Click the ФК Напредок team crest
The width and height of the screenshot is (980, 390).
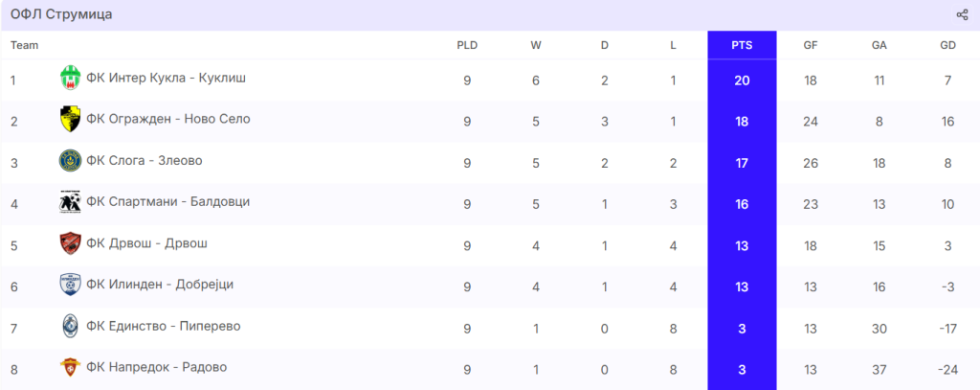click(70, 367)
